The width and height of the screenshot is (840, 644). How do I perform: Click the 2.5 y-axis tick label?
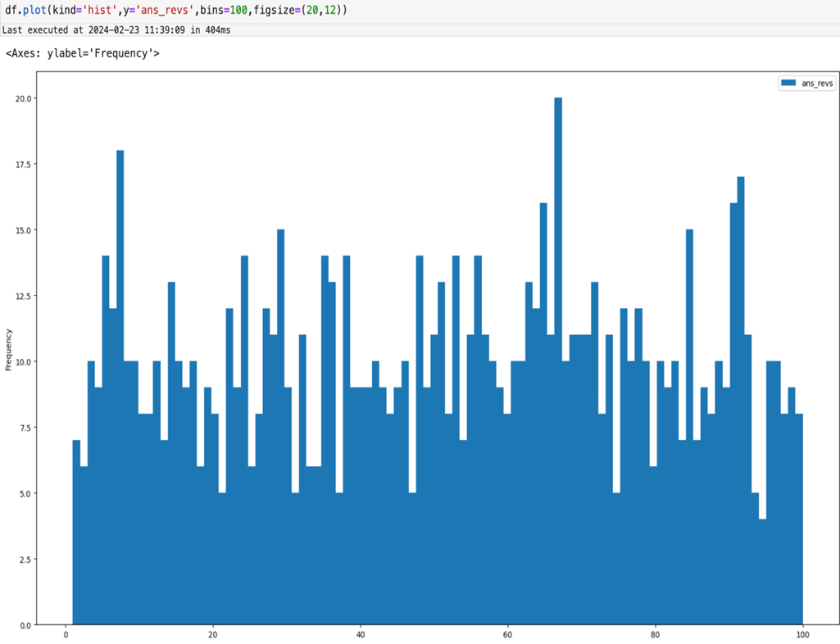25,560
